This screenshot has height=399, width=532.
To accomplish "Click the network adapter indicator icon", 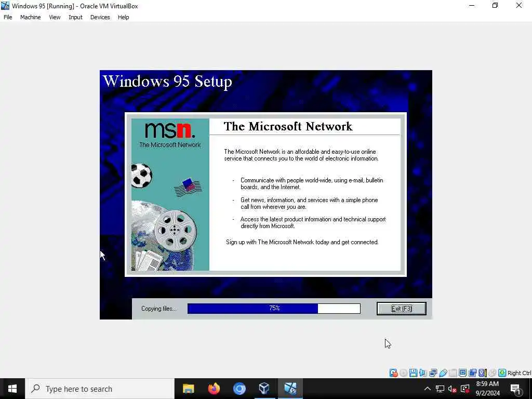I will point(433,373).
